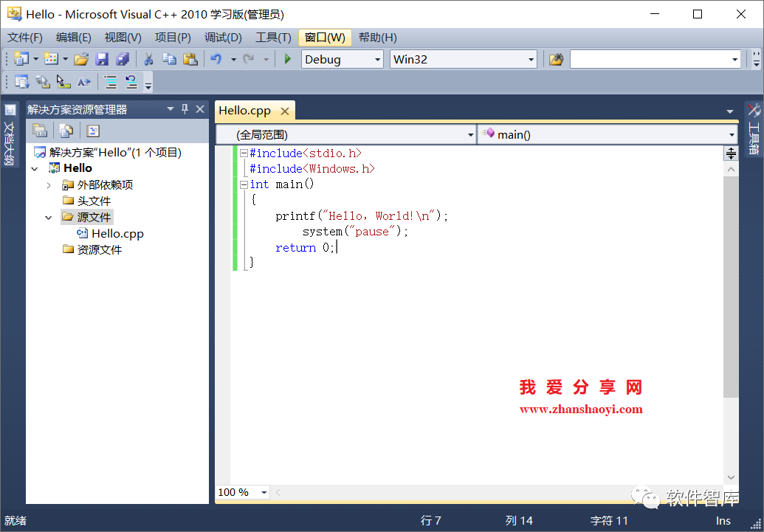This screenshot has height=532, width=764.
Task: Open the 文件(F) menu
Action: (25, 38)
